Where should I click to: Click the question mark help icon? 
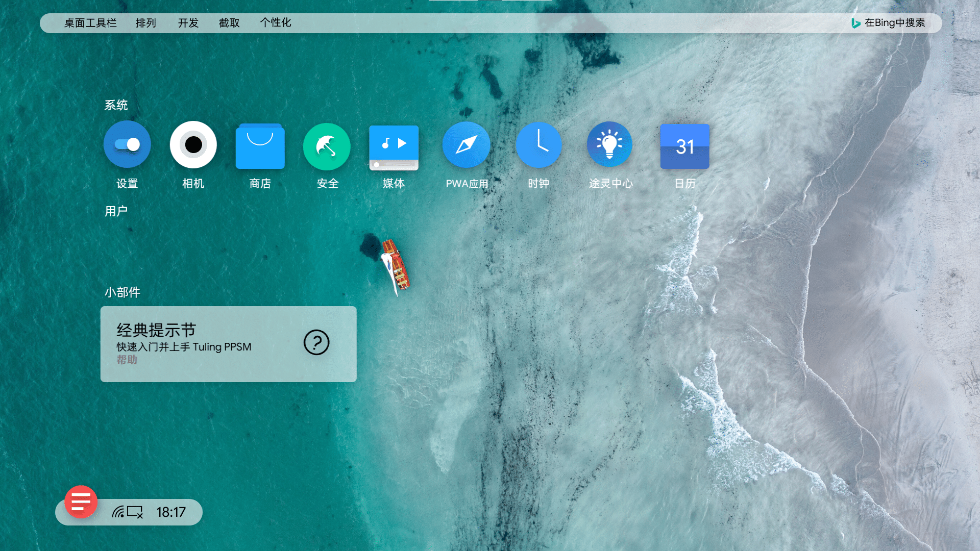point(316,342)
